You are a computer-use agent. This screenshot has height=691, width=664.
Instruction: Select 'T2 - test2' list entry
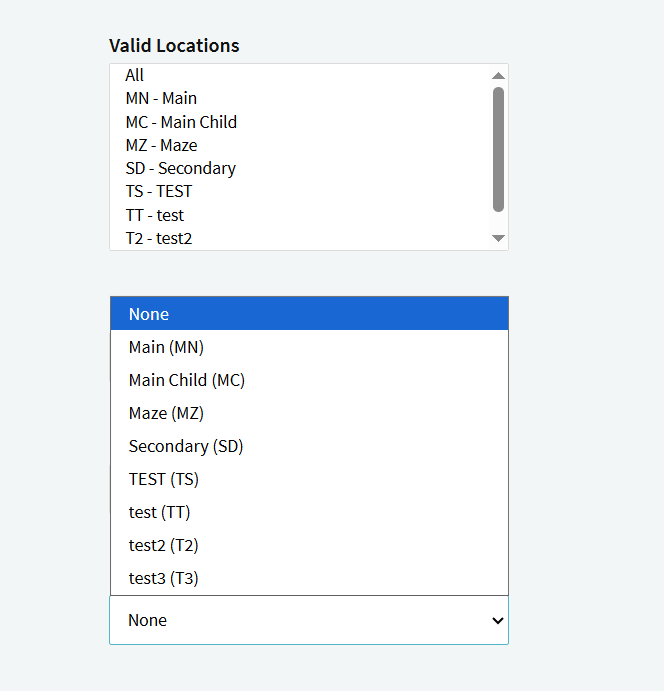(158, 238)
